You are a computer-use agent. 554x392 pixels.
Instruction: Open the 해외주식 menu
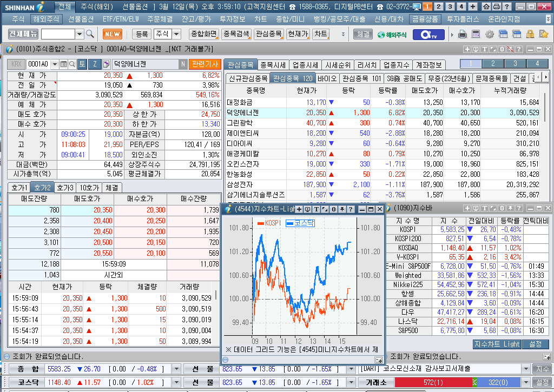(x=46, y=19)
